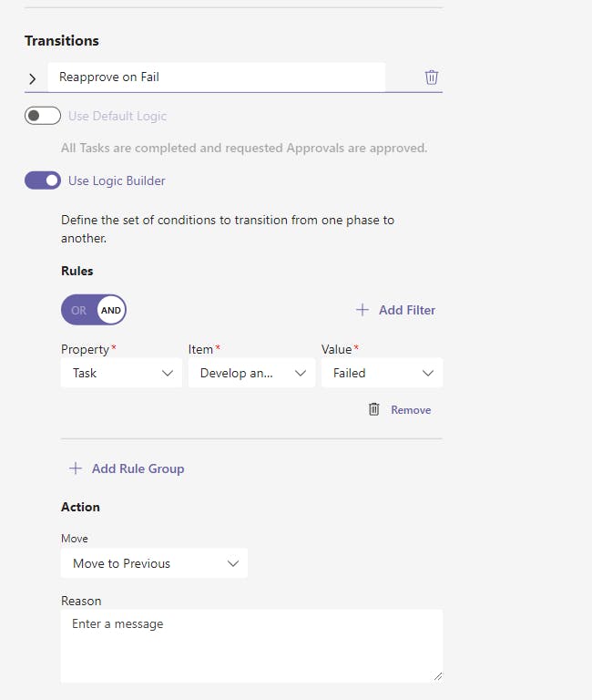Open the Property dropdown showing Task

[121, 373]
